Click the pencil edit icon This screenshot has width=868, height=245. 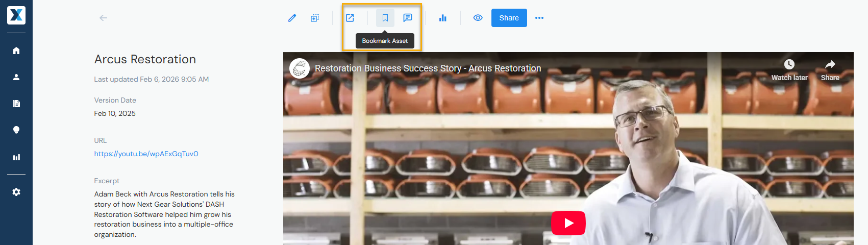click(292, 18)
